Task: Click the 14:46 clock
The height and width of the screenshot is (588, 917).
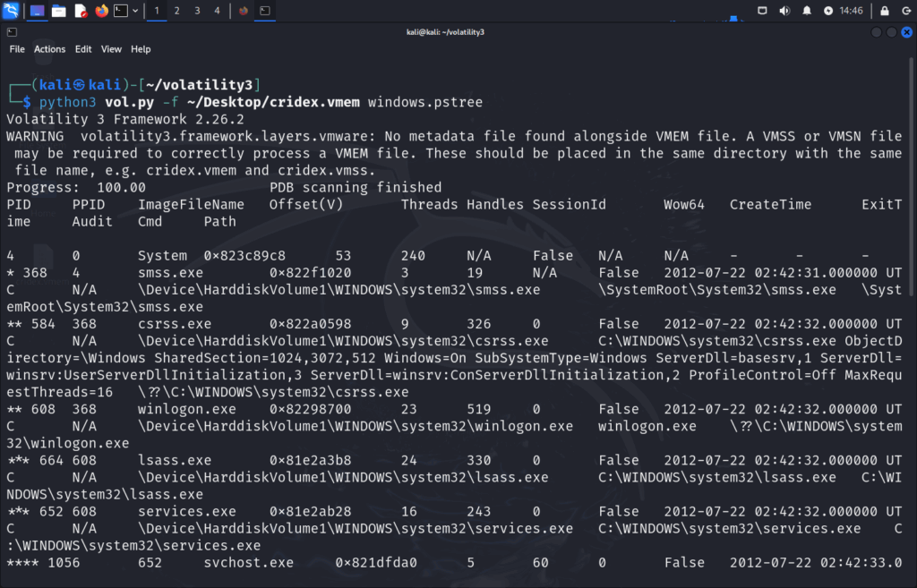Action: (851, 11)
